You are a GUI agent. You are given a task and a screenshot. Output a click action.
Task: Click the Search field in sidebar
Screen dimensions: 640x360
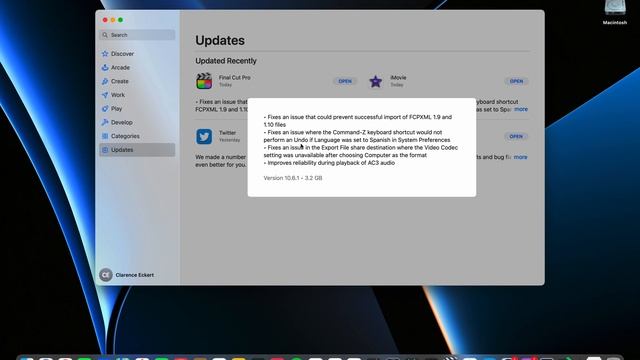[137, 35]
